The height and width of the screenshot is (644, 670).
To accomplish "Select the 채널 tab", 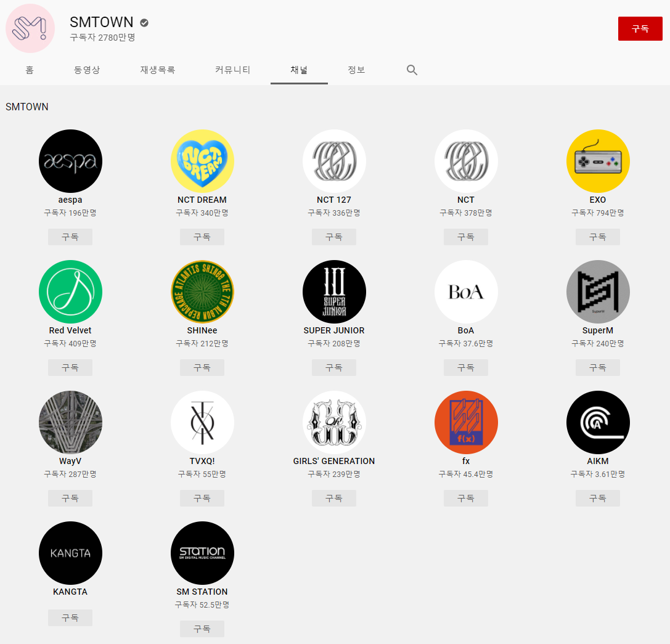I will (x=299, y=70).
